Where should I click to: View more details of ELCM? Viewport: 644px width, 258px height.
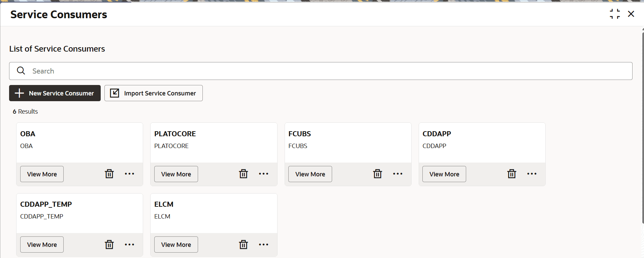(176, 245)
